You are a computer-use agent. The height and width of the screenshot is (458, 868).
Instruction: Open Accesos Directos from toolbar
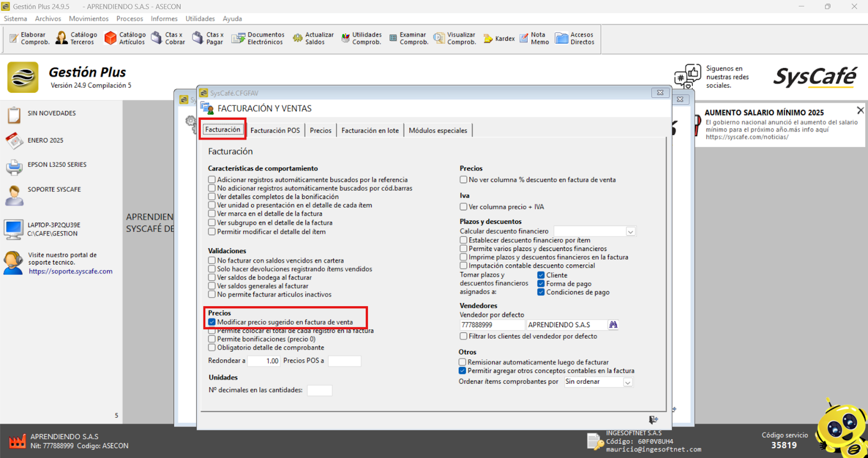(x=575, y=38)
